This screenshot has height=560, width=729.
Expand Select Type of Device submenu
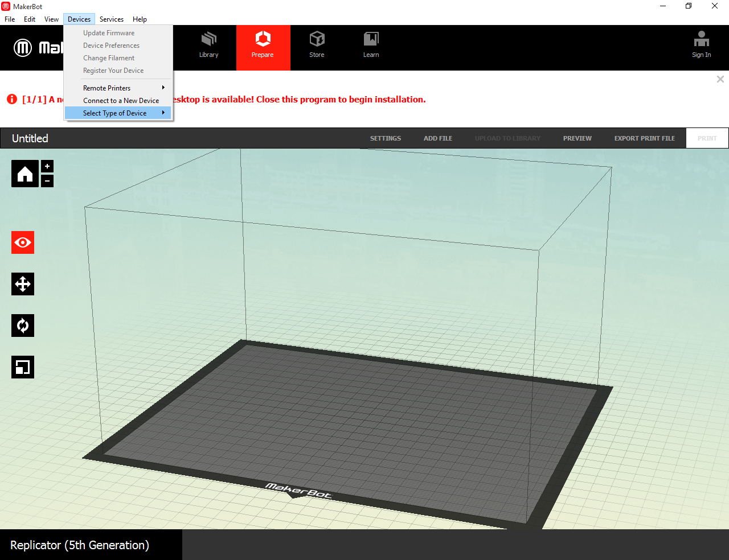pos(118,113)
